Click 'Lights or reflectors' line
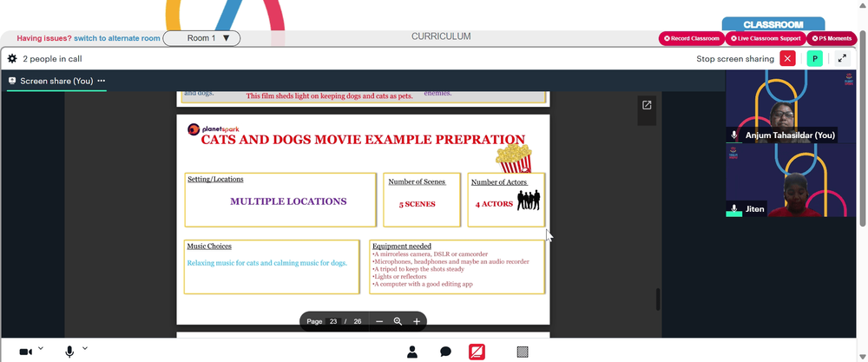This screenshot has height=362, width=868. 399,276
